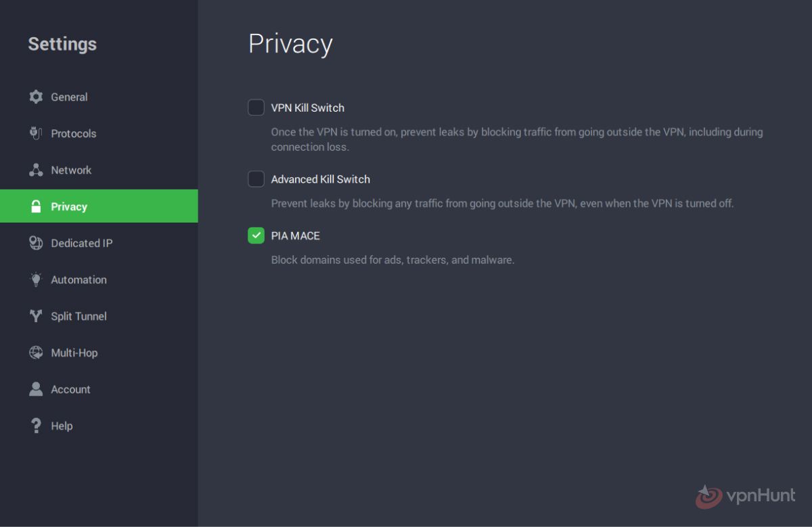Select the Privacy tab label
Screen dimensions: 812x527
click(69, 206)
